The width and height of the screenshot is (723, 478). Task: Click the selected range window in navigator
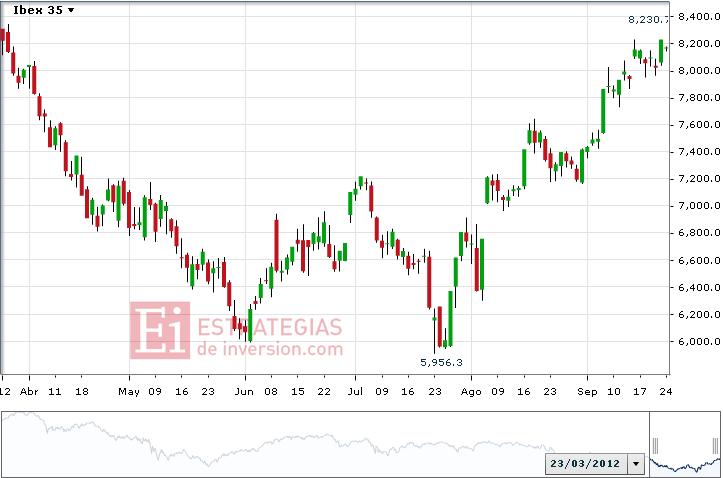[x=685, y=444]
